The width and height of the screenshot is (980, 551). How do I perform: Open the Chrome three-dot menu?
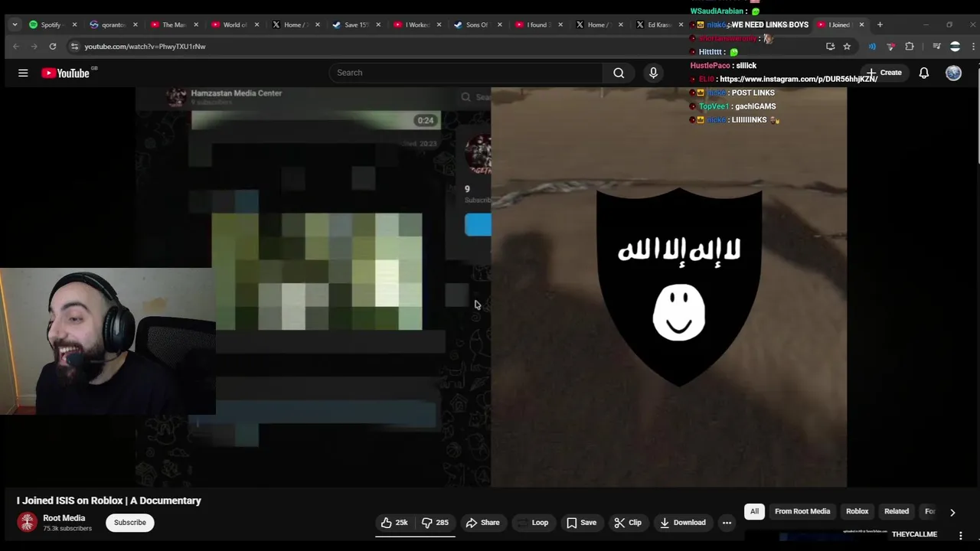coord(973,47)
